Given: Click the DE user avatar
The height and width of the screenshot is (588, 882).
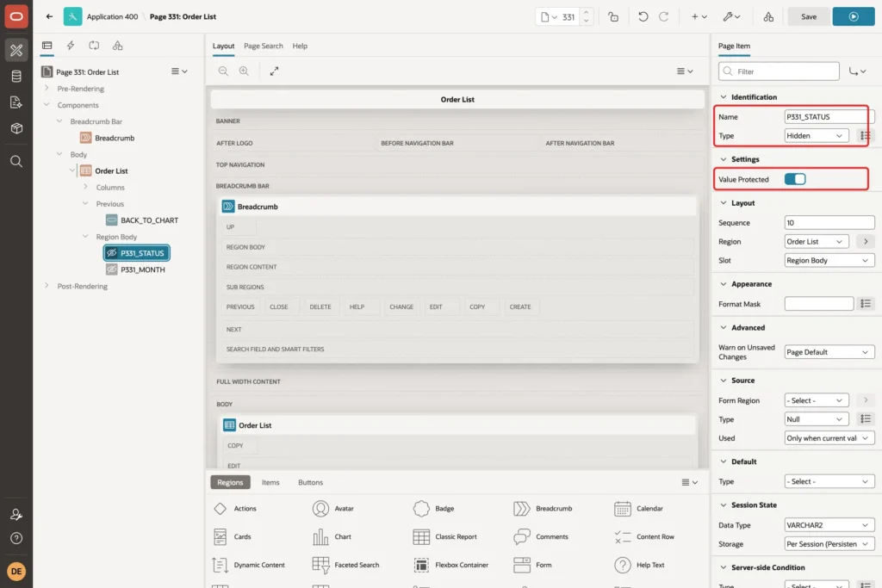Looking at the screenshot, I should point(16,571).
